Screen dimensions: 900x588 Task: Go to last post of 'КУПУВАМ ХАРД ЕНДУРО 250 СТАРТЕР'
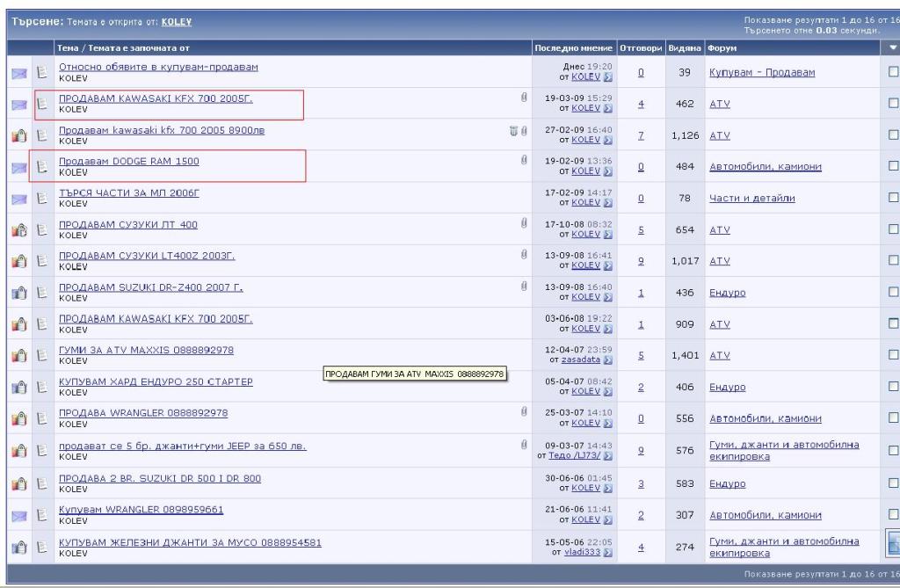pyautogui.click(x=608, y=392)
